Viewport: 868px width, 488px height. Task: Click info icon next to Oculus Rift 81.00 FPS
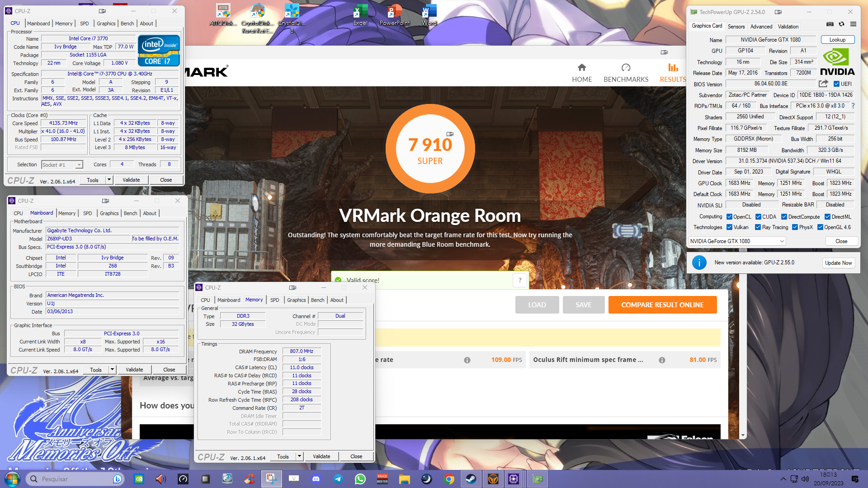pyautogui.click(x=662, y=360)
